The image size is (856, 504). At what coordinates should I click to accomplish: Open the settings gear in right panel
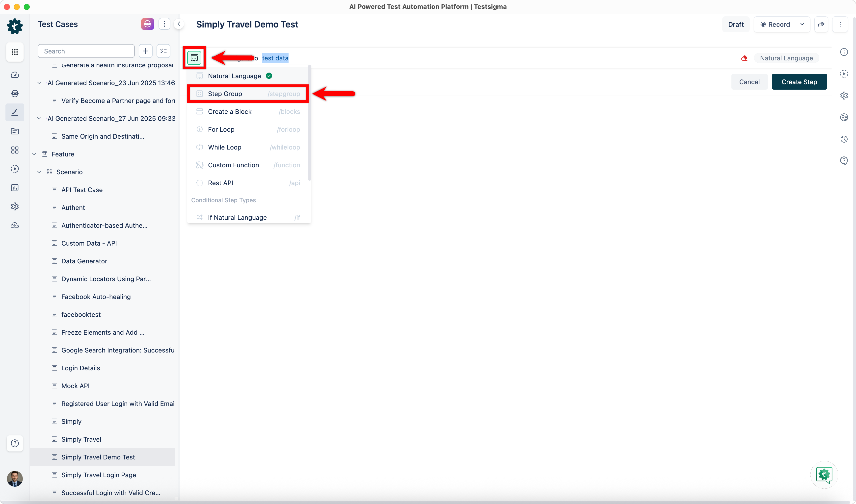coord(844,96)
